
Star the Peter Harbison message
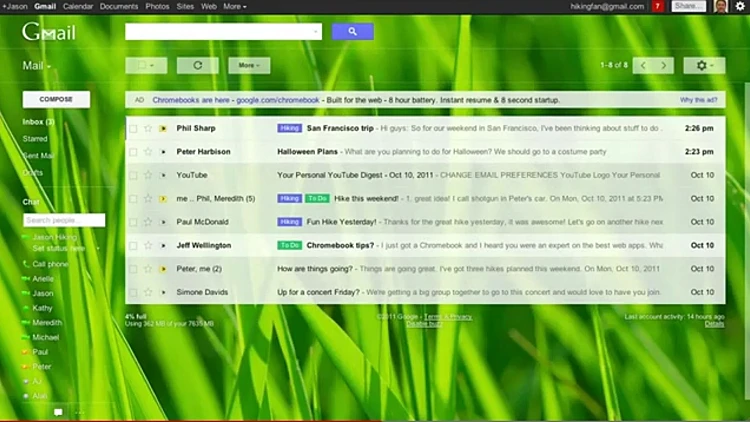(x=148, y=152)
